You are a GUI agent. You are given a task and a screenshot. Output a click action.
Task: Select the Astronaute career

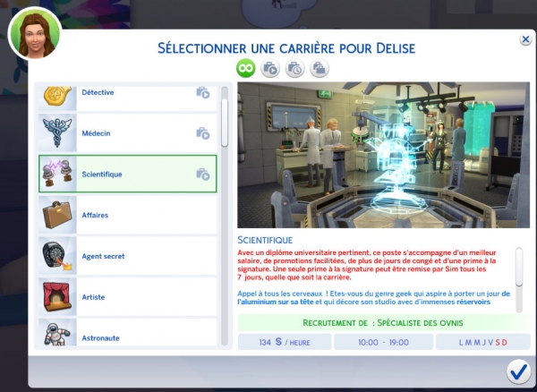click(128, 332)
